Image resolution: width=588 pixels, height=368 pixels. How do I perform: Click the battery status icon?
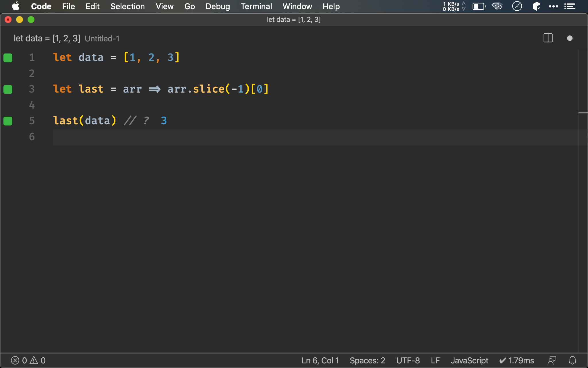click(479, 6)
